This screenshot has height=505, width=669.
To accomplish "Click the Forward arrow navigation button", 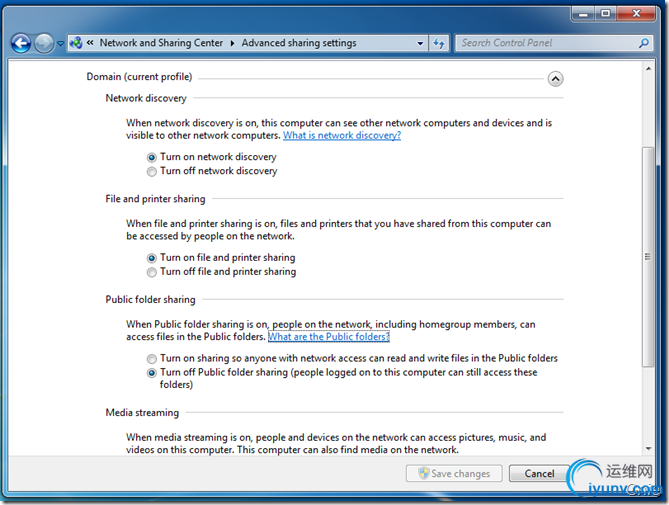I will coord(44,43).
